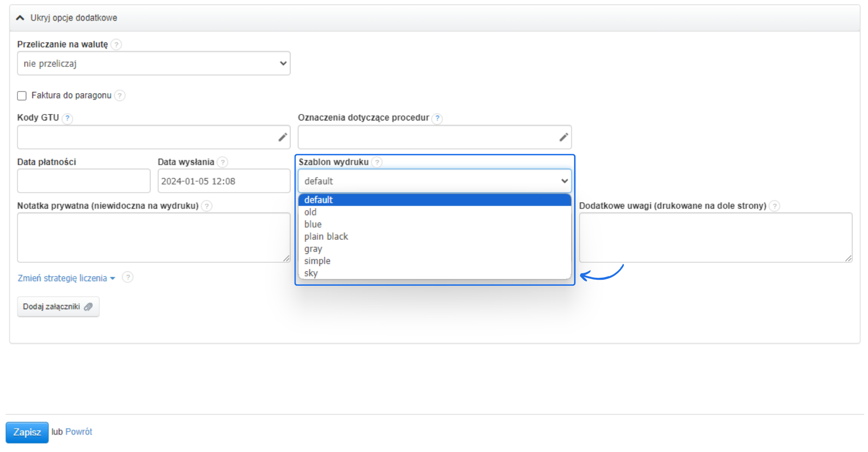Pick the 'blue' template option

point(313,225)
